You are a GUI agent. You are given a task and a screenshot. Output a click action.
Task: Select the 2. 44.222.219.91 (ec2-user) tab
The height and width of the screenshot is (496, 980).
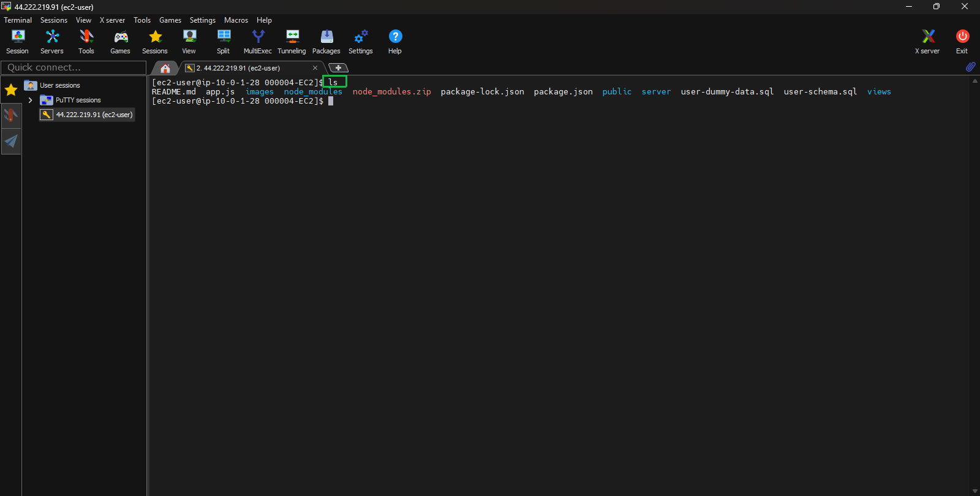[238, 68]
